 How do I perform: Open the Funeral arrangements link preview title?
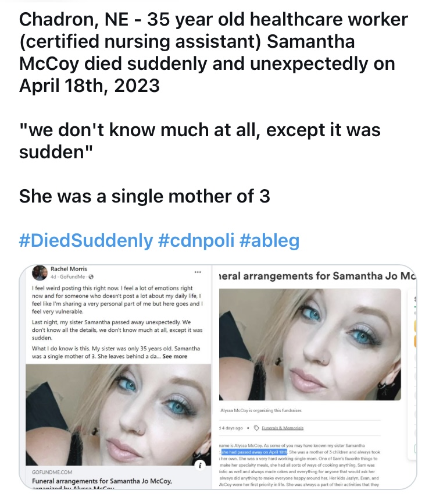click(102, 481)
